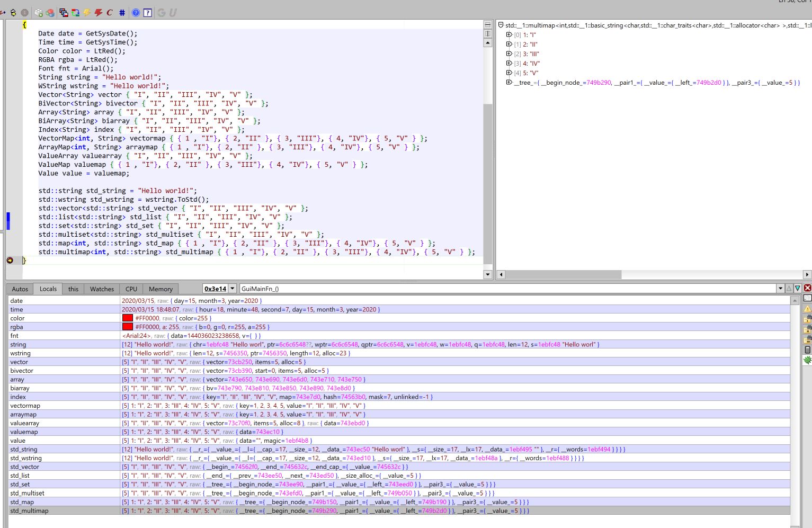Toggle breakpoint marker at editor's closing brace
The height and width of the screenshot is (528, 812).
(x=10, y=260)
